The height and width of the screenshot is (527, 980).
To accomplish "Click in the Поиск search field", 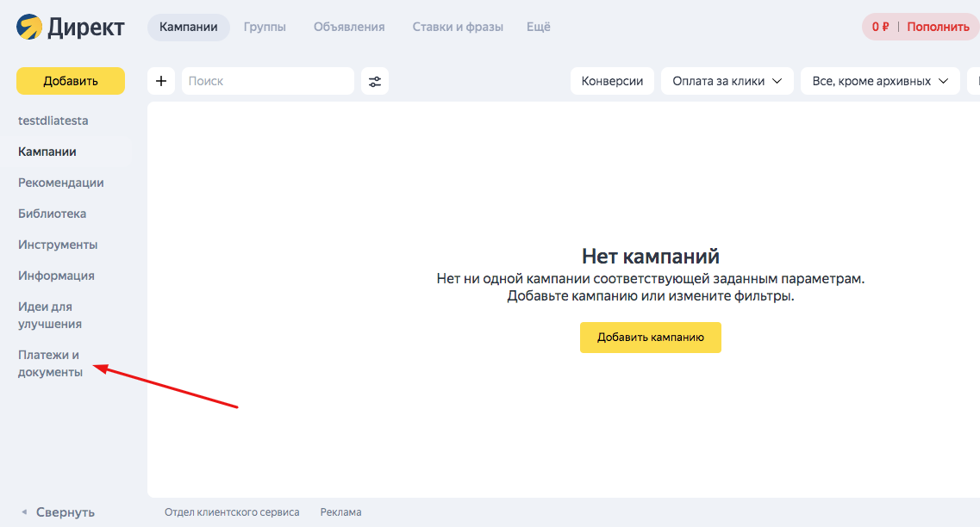I will (267, 81).
